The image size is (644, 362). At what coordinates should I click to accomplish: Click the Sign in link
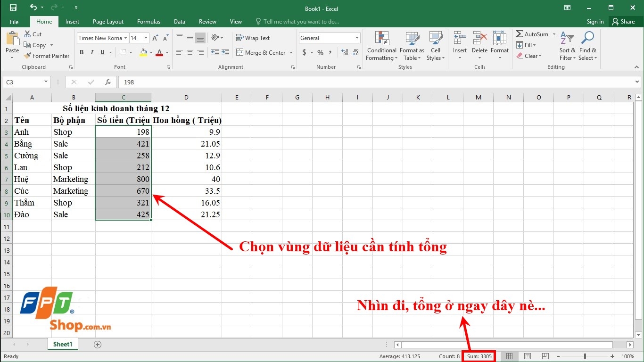595,22
